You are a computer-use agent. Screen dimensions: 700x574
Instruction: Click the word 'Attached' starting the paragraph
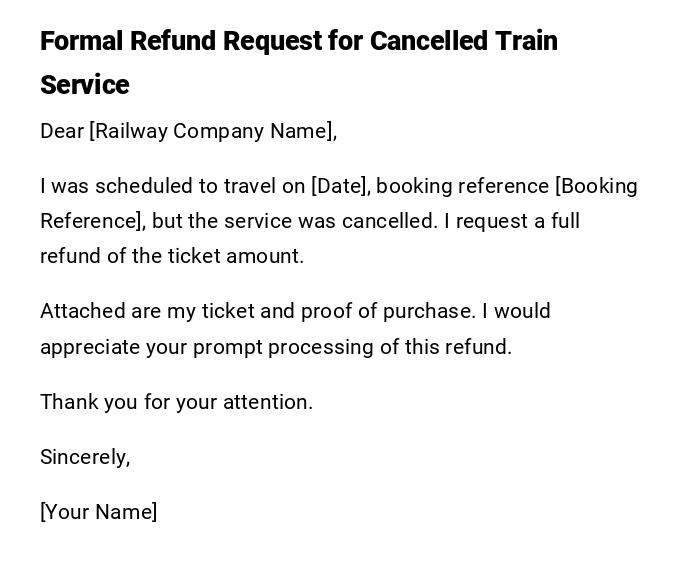[82, 311]
